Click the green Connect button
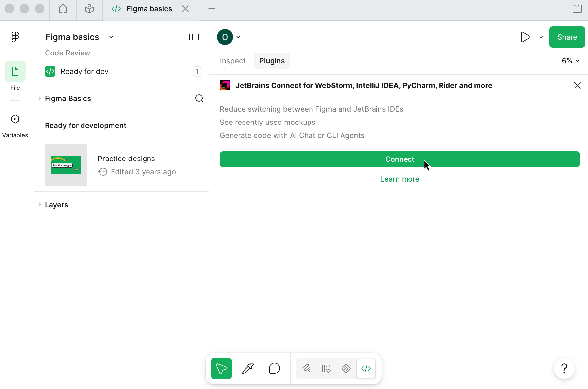588x389 pixels. coord(400,159)
